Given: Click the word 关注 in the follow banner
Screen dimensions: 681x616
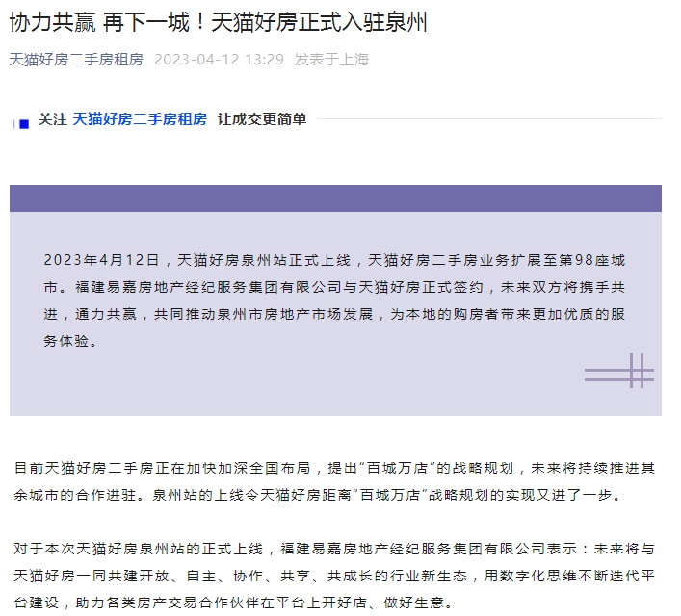Looking at the screenshot, I should [53, 119].
